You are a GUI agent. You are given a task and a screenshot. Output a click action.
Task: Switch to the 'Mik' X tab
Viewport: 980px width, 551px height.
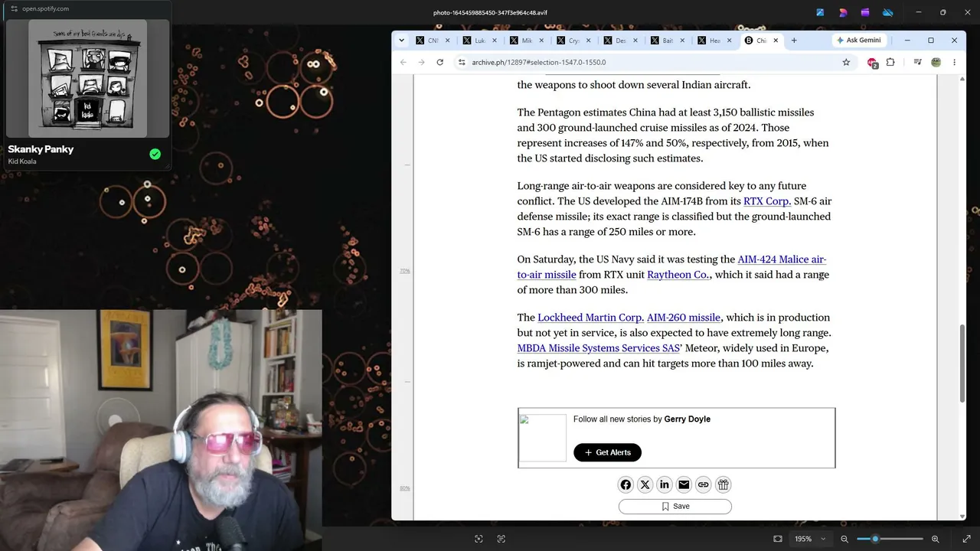(527, 41)
